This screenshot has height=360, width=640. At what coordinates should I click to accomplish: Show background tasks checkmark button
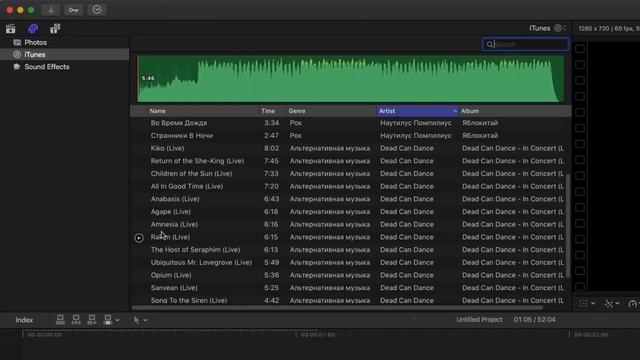(97, 10)
